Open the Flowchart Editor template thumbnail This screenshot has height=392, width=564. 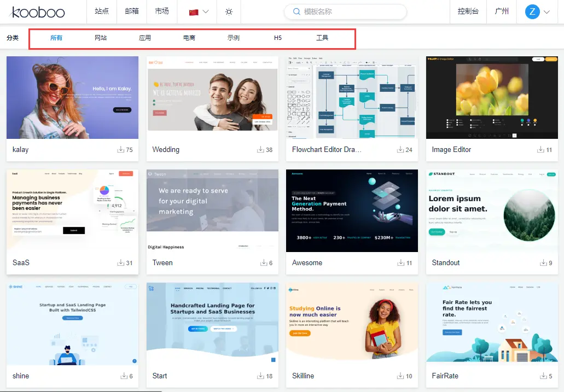click(x=352, y=97)
